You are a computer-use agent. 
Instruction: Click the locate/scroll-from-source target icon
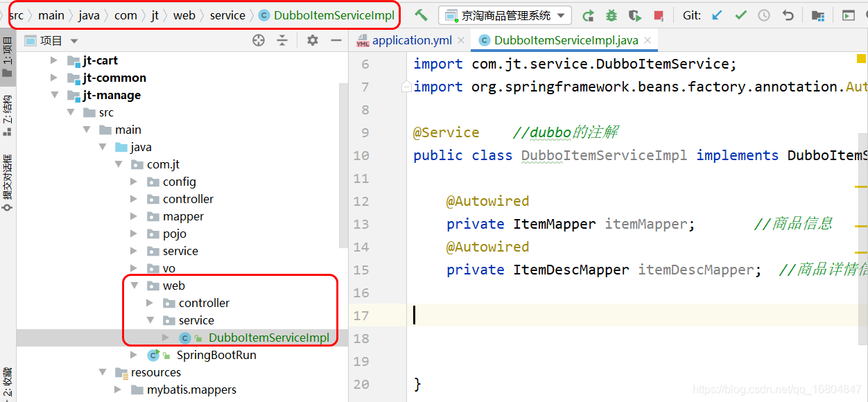point(259,41)
